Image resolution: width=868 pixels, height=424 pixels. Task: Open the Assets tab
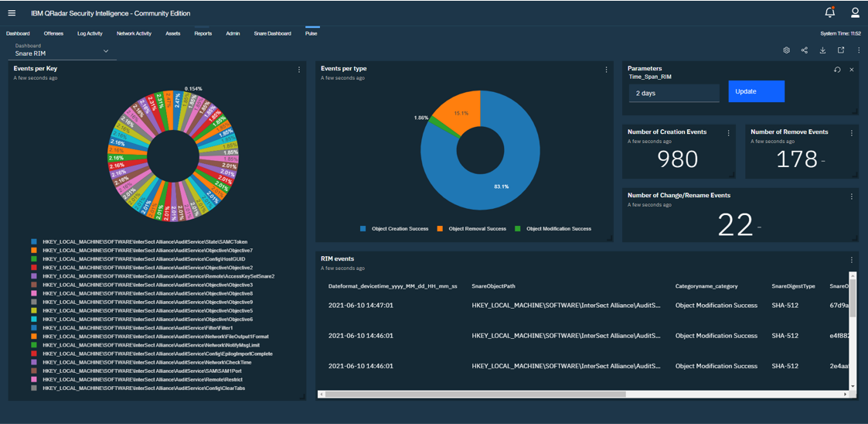[172, 34]
